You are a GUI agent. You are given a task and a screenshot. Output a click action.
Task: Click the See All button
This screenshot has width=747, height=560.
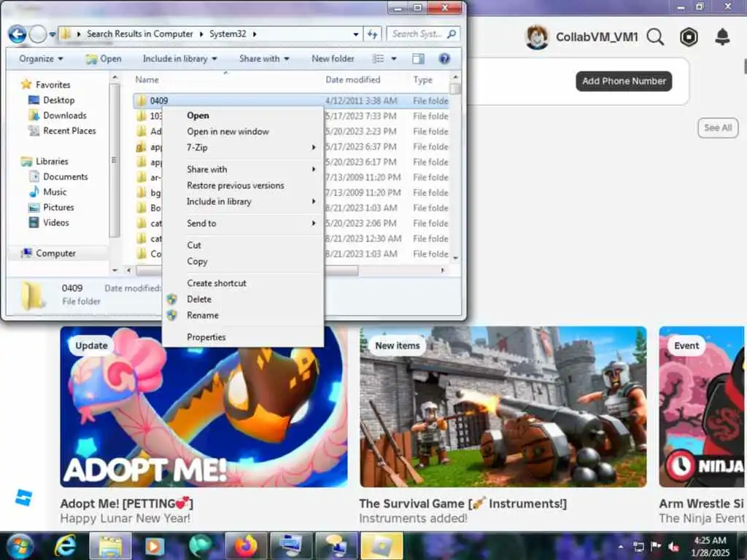[718, 128]
